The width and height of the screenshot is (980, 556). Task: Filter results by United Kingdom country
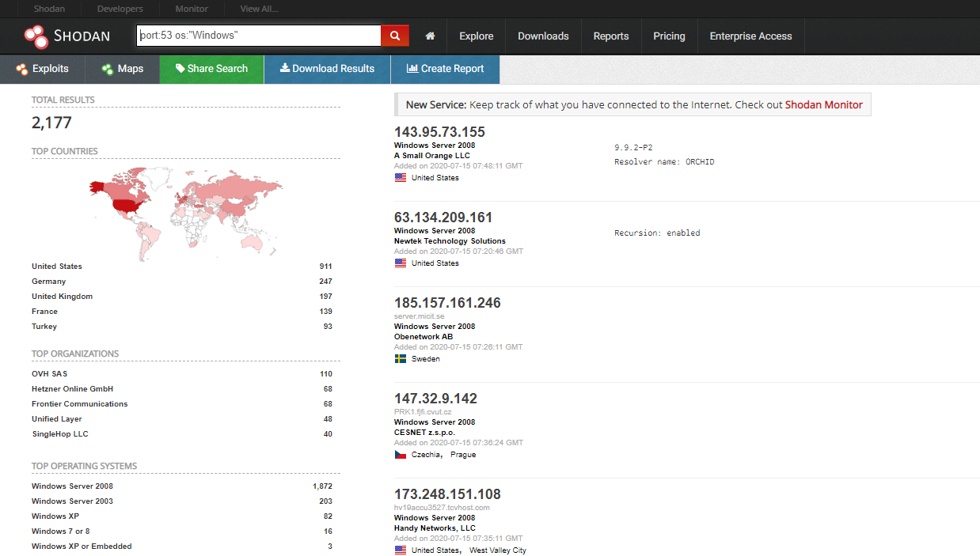click(63, 297)
